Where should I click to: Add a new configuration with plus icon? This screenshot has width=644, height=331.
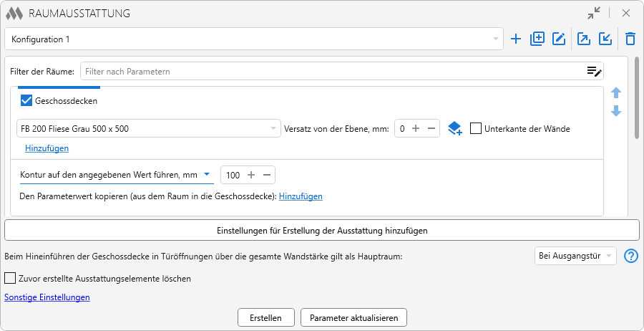pos(516,39)
